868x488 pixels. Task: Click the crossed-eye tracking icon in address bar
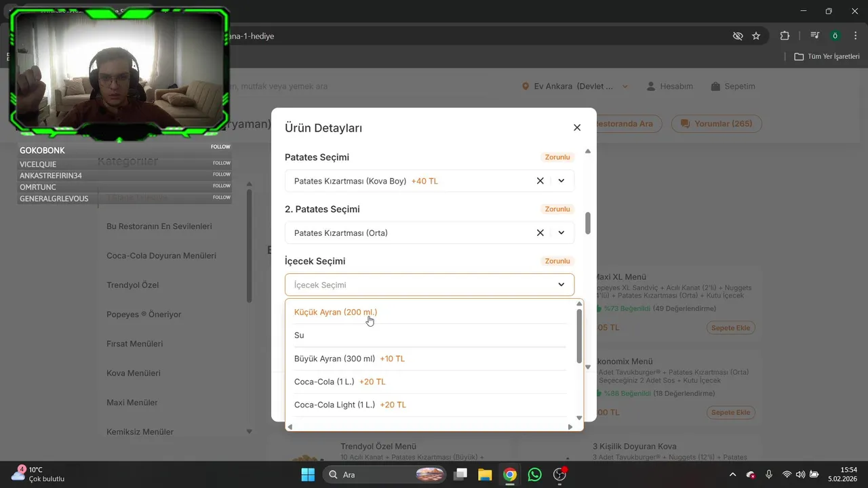coord(738,36)
